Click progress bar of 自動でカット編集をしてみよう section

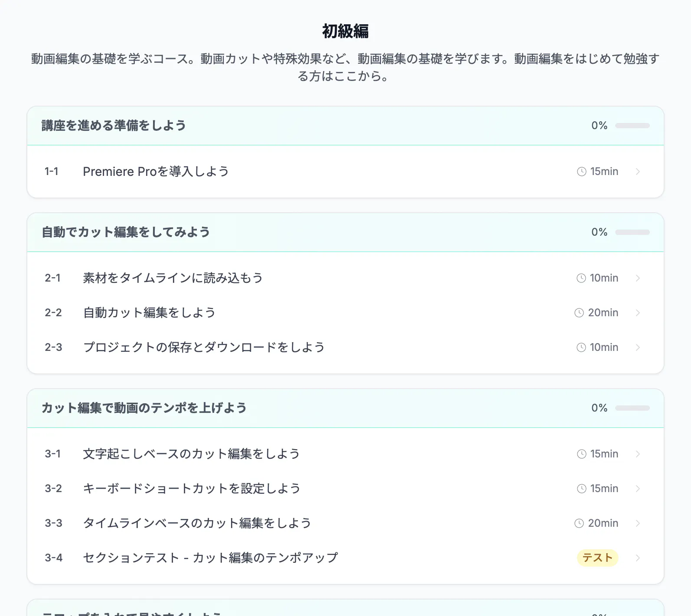pyautogui.click(x=632, y=232)
